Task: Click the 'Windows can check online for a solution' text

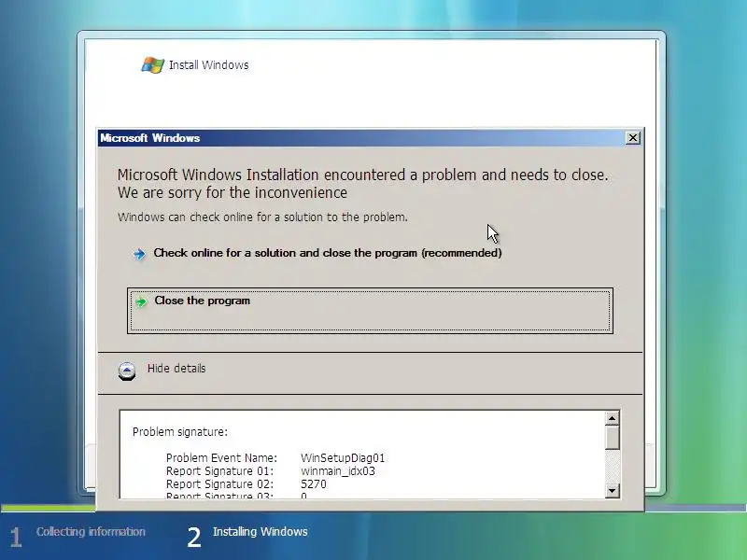Action: [262, 217]
